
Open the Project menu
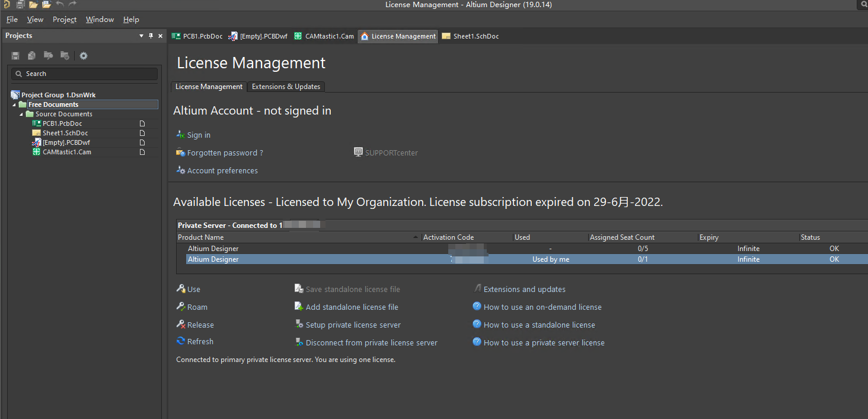pos(64,20)
